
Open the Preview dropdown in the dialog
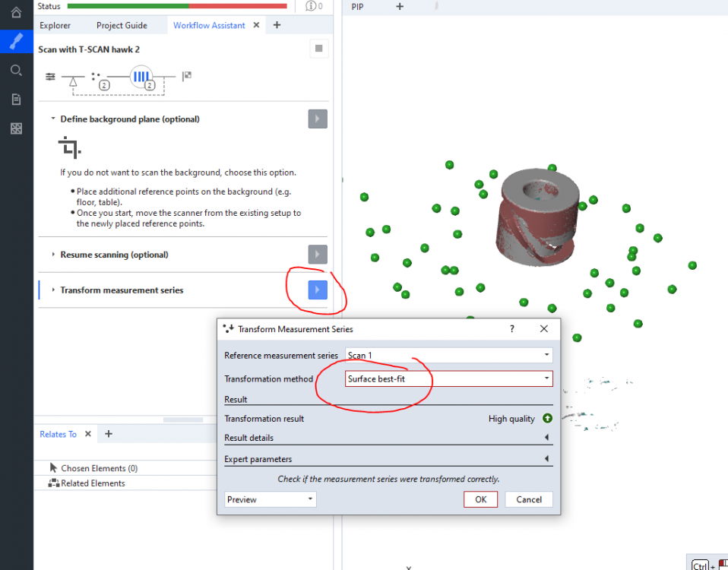pyautogui.click(x=271, y=499)
